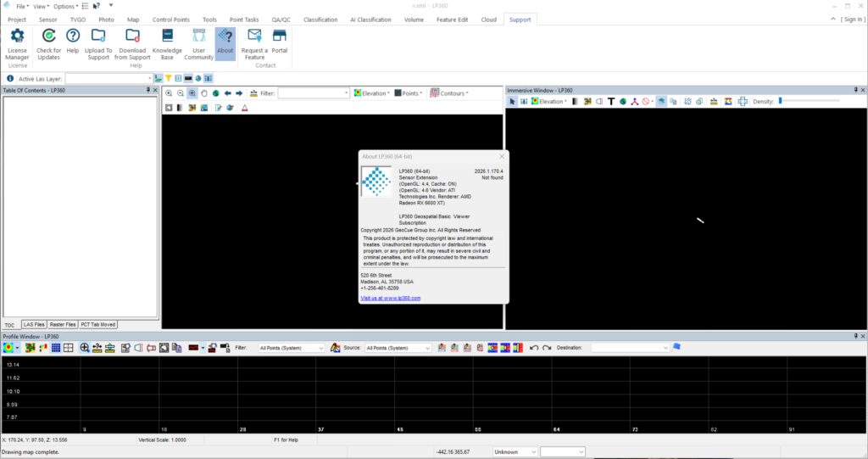
Task: Click the yellow filter funnel icon
Action: click(169, 78)
